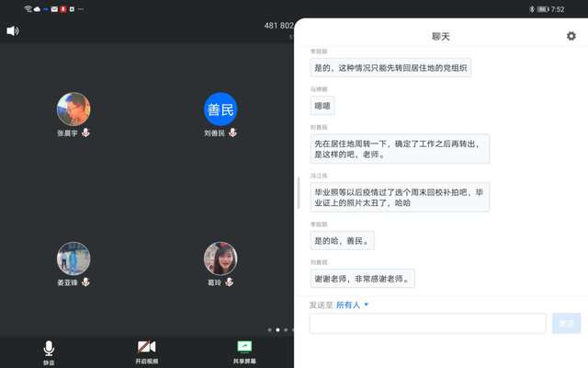Viewport: 588px width, 368px height.
Task: Select the blue 善民 avatar
Action: pyautogui.click(x=220, y=109)
